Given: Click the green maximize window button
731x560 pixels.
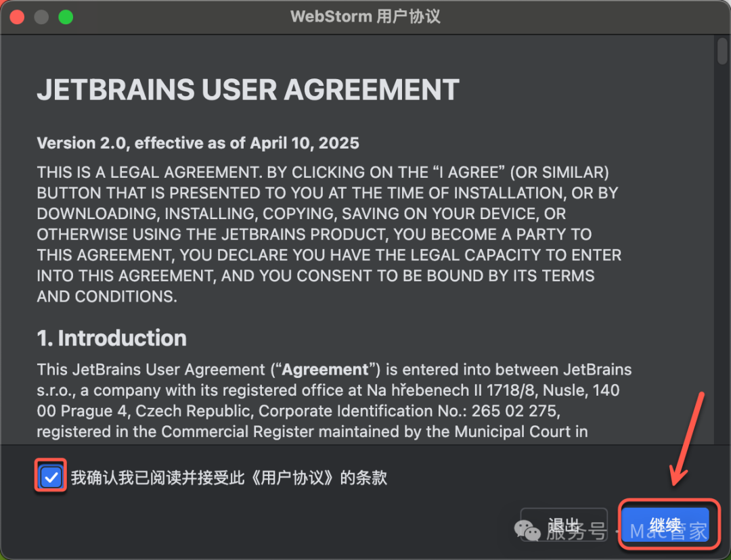Looking at the screenshot, I should pyautogui.click(x=66, y=17).
